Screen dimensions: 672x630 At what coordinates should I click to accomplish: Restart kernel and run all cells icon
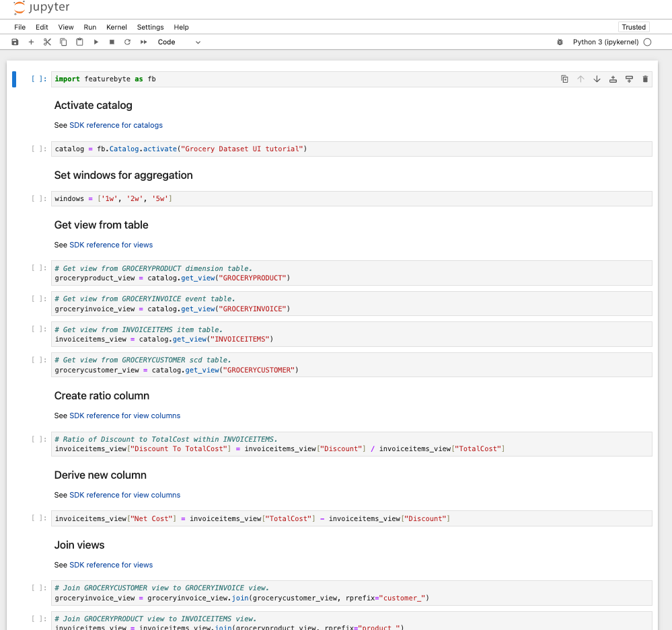pyautogui.click(x=143, y=42)
